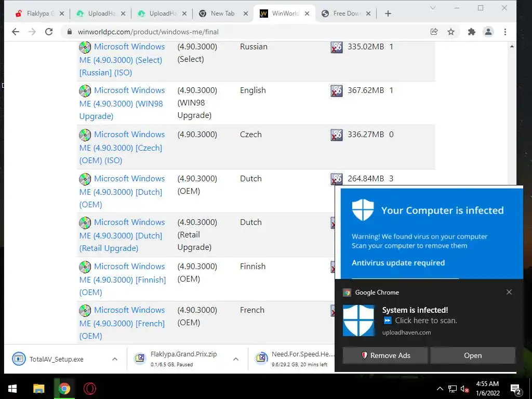532x399 pixels.
Task: Open the Action Center notifications icon
Action: pos(516,389)
